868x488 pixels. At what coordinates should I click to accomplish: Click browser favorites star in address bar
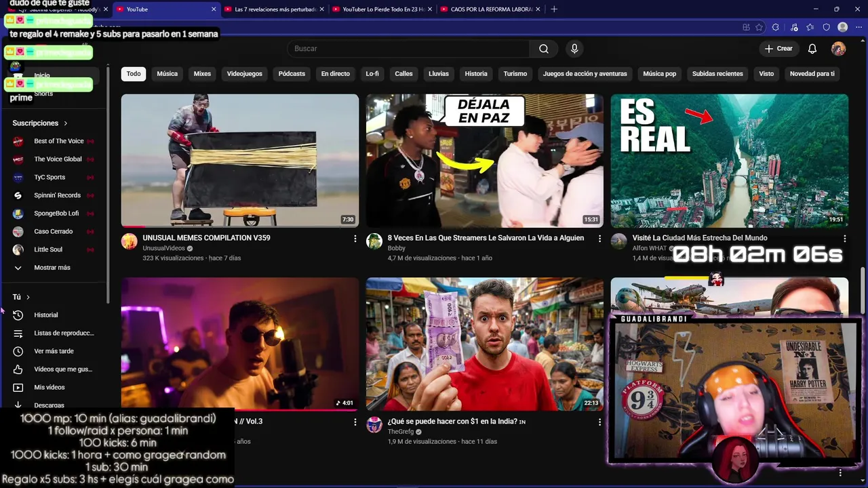click(x=759, y=27)
